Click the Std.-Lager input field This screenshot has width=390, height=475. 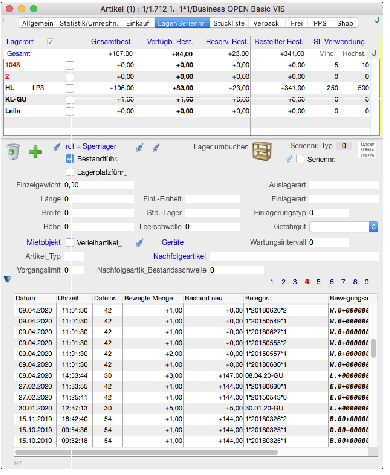click(212, 213)
